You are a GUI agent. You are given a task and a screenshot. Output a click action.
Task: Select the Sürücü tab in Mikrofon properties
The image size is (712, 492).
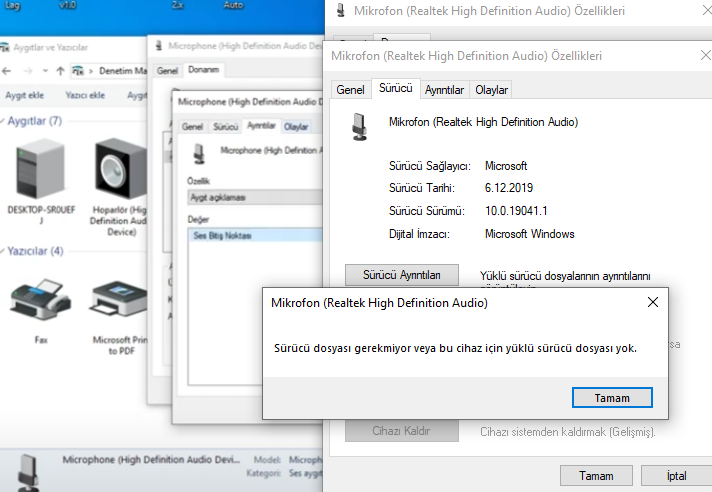click(396, 88)
